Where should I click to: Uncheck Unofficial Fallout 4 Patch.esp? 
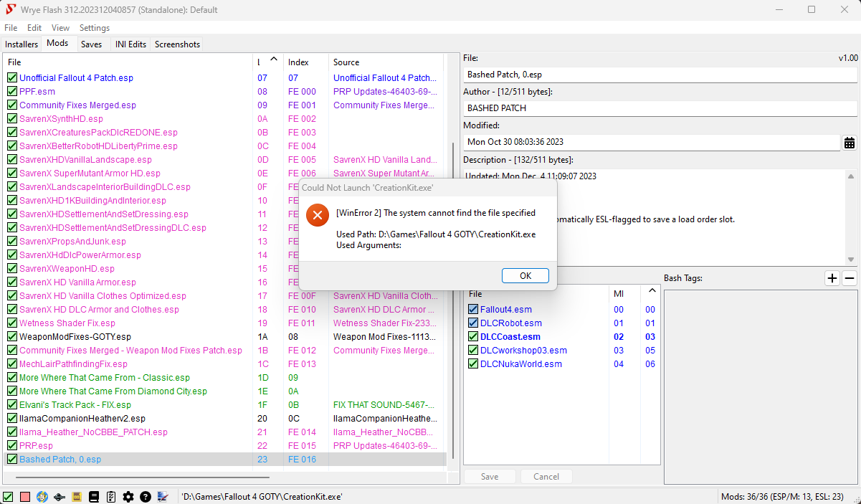(12, 78)
